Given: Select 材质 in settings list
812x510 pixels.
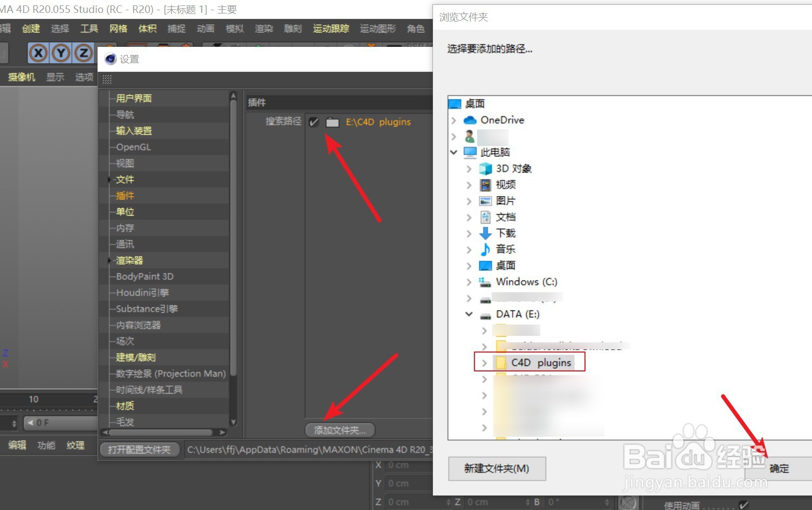Looking at the screenshot, I should pyautogui.click(x=125, y=406).
